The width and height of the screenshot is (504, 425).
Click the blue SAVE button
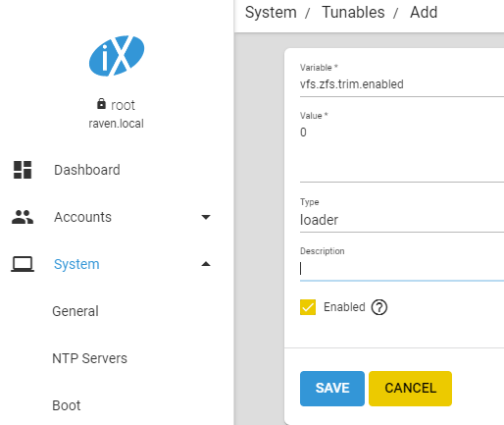click(332, 389)
